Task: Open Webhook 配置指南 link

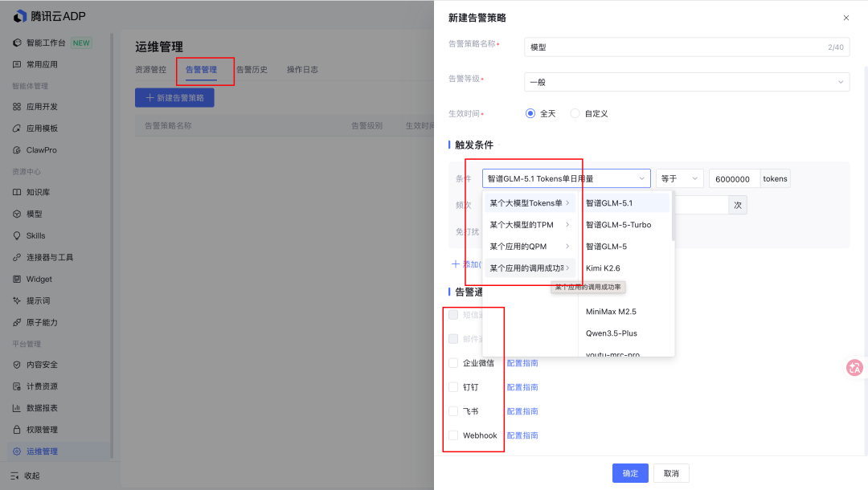Action: (522, 435)
